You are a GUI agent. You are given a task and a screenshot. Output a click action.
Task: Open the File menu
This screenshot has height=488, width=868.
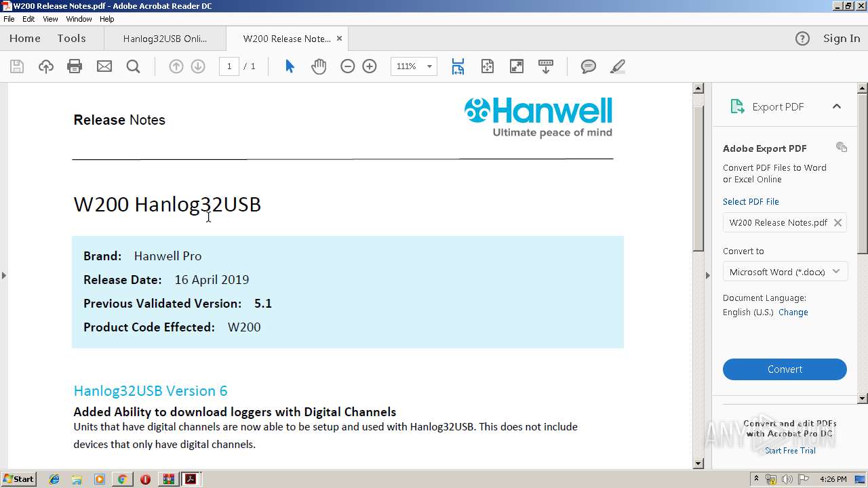(9, 19)
